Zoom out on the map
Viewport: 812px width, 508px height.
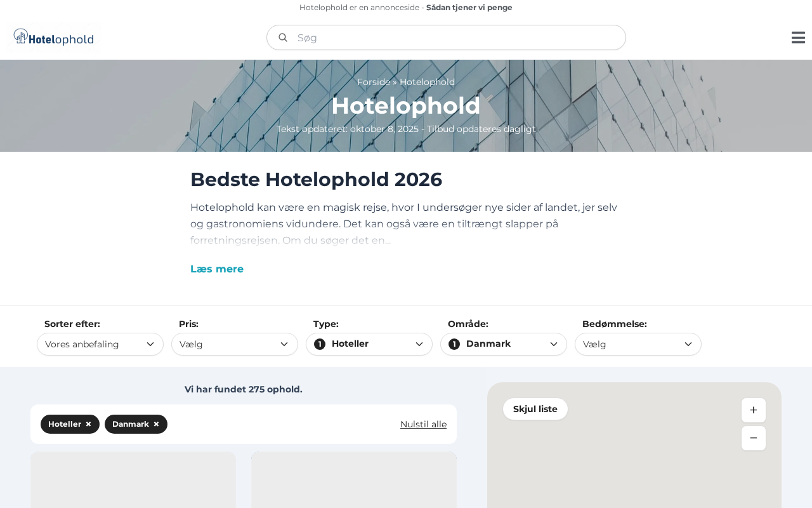754,438
